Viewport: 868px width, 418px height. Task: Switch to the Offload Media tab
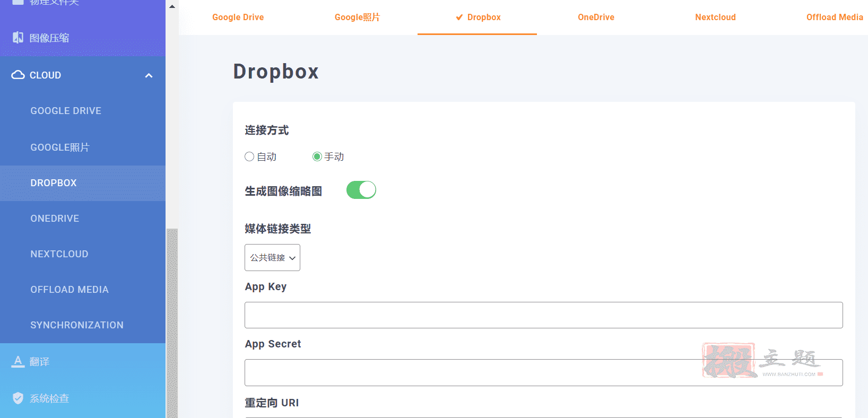835,18
